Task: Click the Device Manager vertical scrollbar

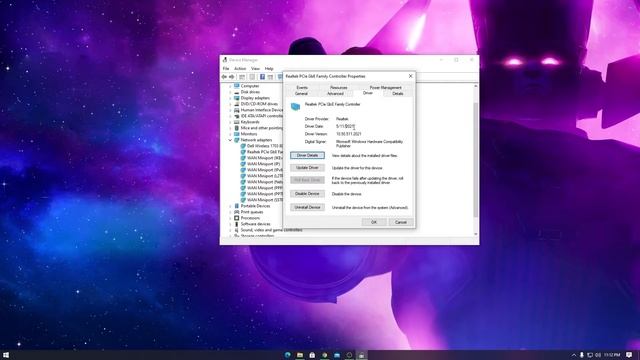Action: [x=476, y=160]
